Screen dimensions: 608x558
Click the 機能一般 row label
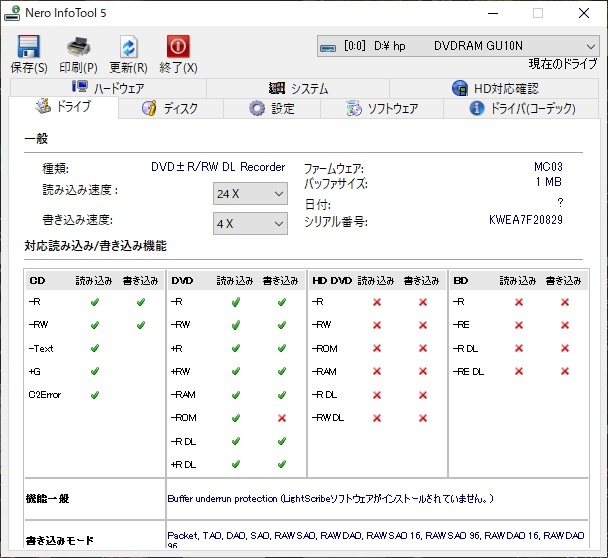tap(47, 498)
